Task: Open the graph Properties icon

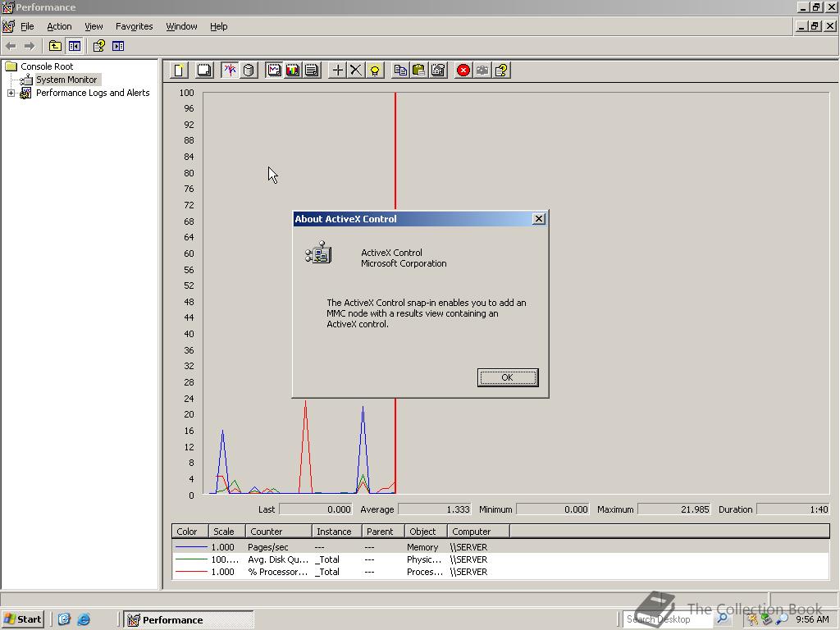Action: [438, 71]
